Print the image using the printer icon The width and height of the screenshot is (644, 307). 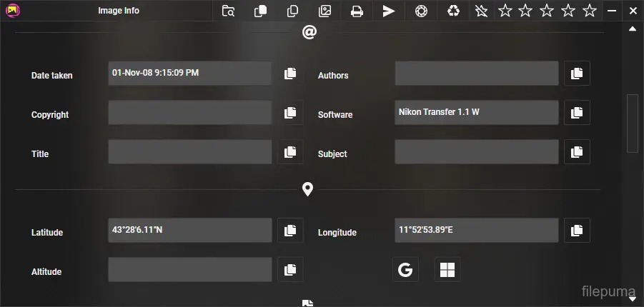(357, 11)
